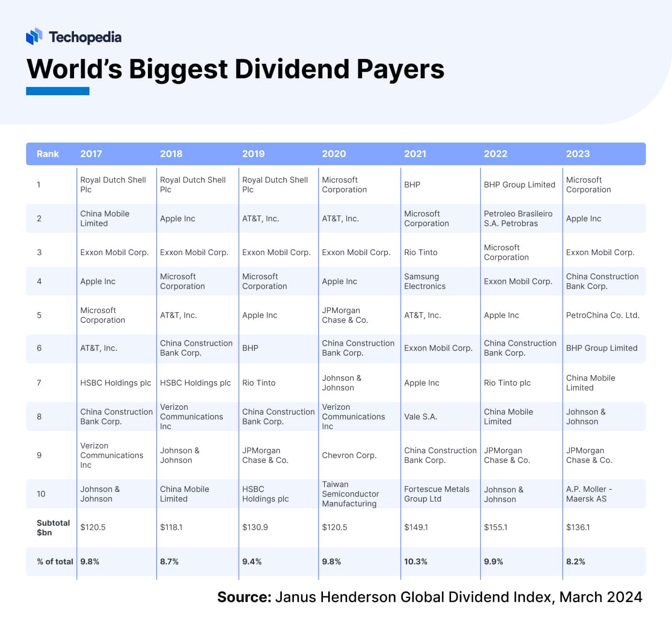The height and width of the screenshot is (633, 672).
Task: Click the 2017 subtotal $120.5 value
Action: (x=93, y=527)
